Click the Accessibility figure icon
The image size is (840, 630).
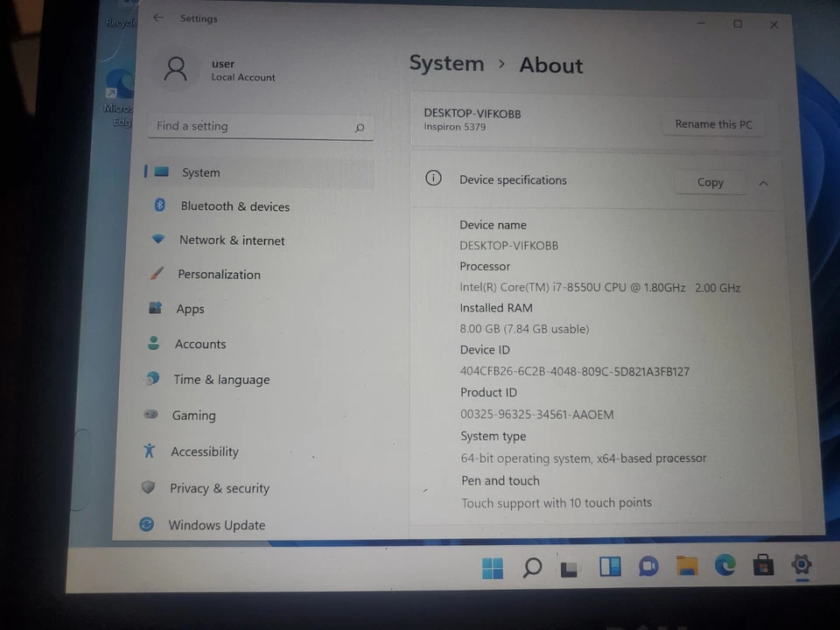click(x=150, y=451)
